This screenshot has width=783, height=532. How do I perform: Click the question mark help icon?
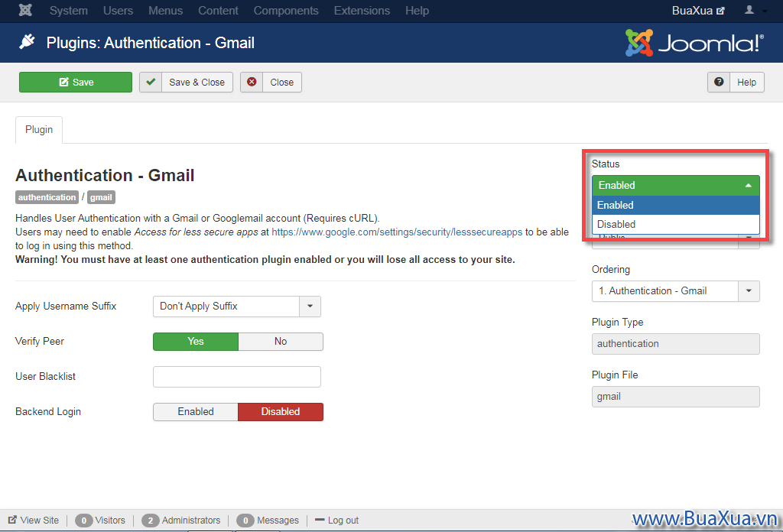(x=719, y=82)
